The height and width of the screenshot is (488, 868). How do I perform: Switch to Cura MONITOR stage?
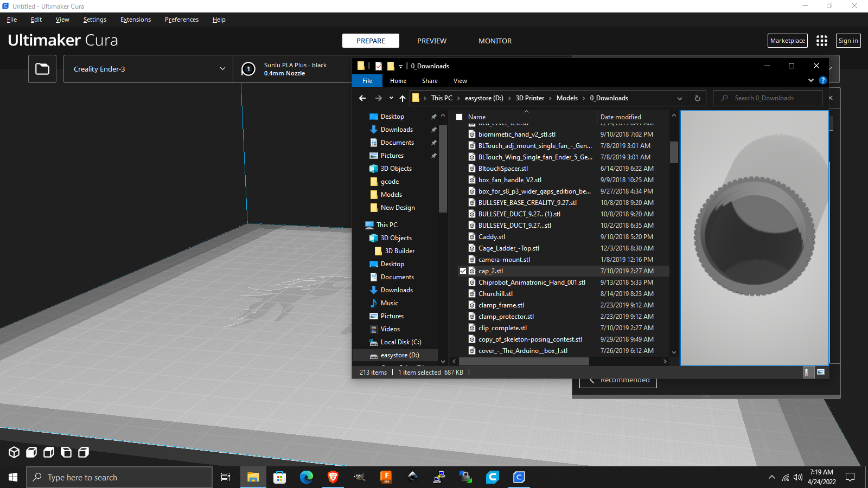(495, 41)
